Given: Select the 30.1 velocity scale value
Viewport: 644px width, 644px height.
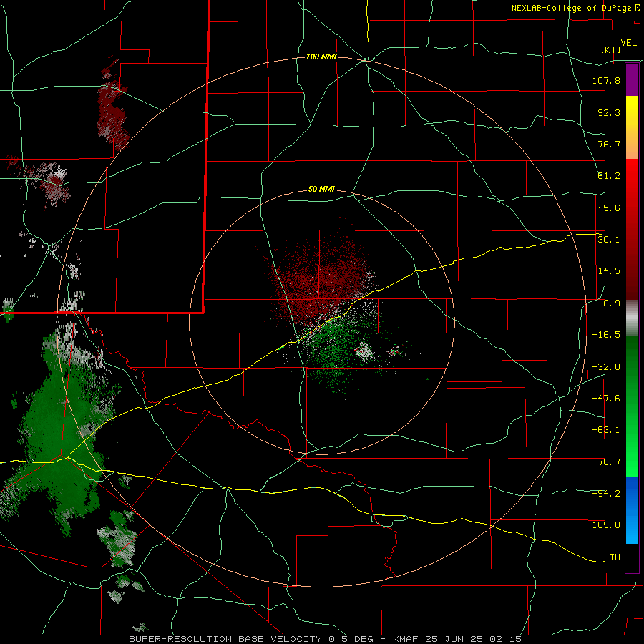Looking at the screenshot, I should point(609,239).
